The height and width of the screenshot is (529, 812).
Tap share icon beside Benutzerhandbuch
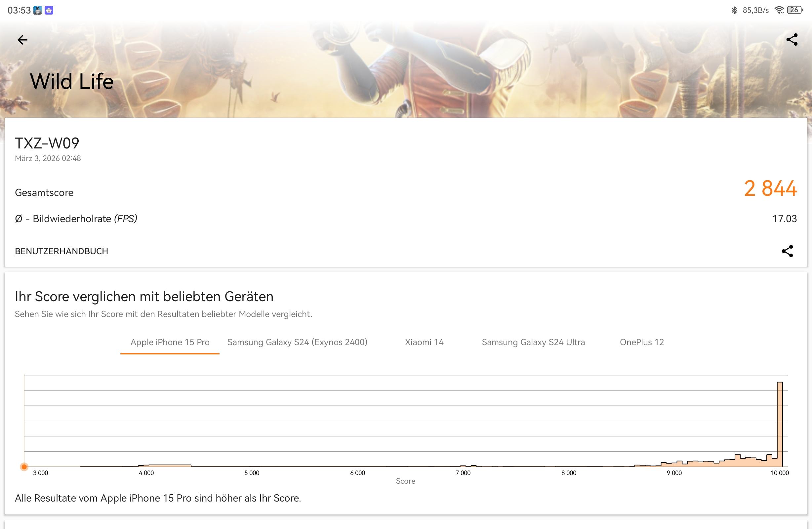(x=787, y=251)
